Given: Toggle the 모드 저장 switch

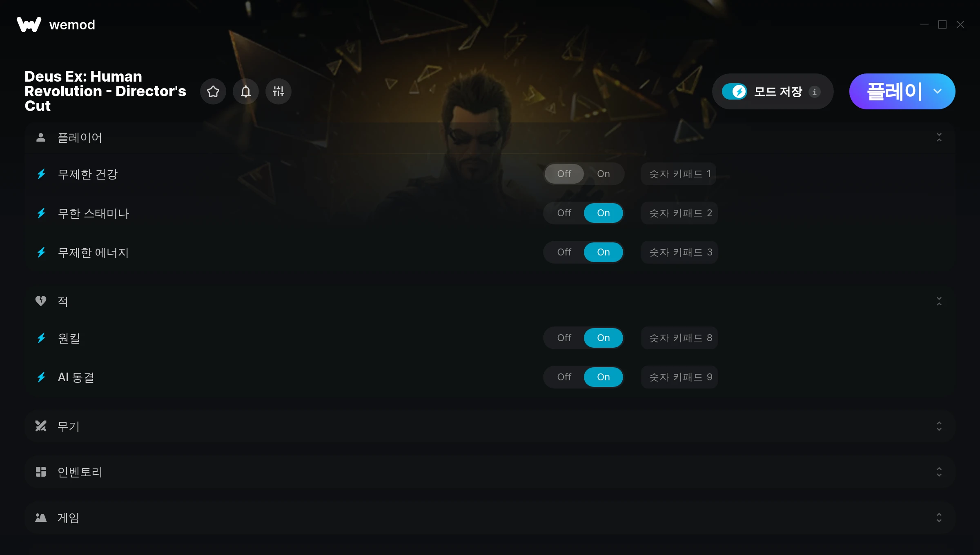Looking at the screenshot, I should [x=735, y=91].
